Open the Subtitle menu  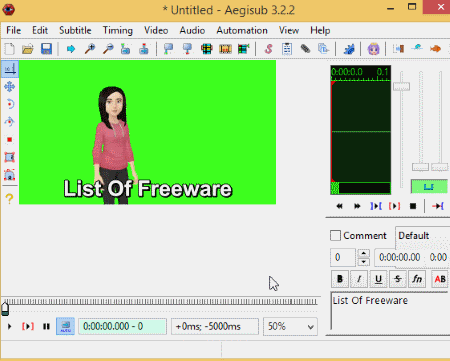click(75, 30)
